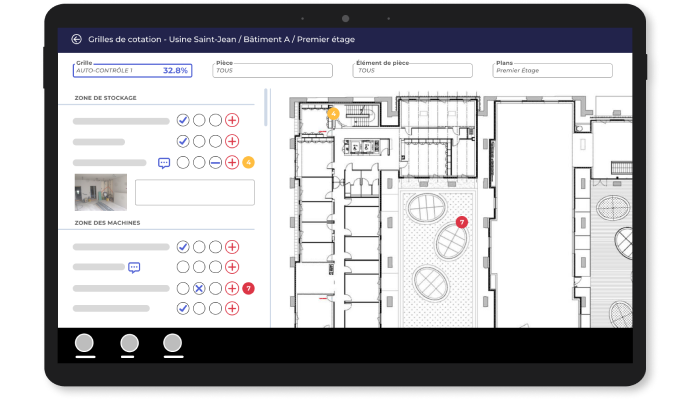700x400 pixels.
Task: Open the Grille AUTO-CONTRÔLE 1 selector
Action: (x=132, y=71)
